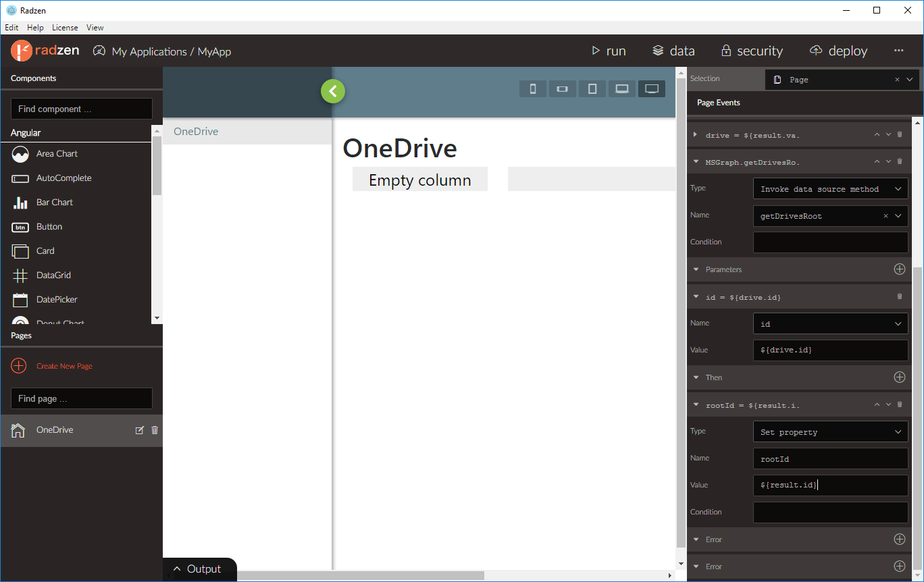Image resolution: width=924 pixels, height=582 pixels.
Task: Switch preview to laptop device
Action: coord(622,89)
